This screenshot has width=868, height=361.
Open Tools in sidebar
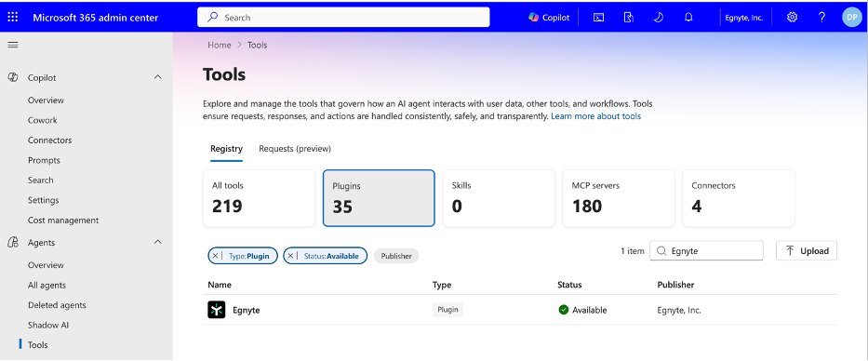pyautogui.click(x=37, y=345)
